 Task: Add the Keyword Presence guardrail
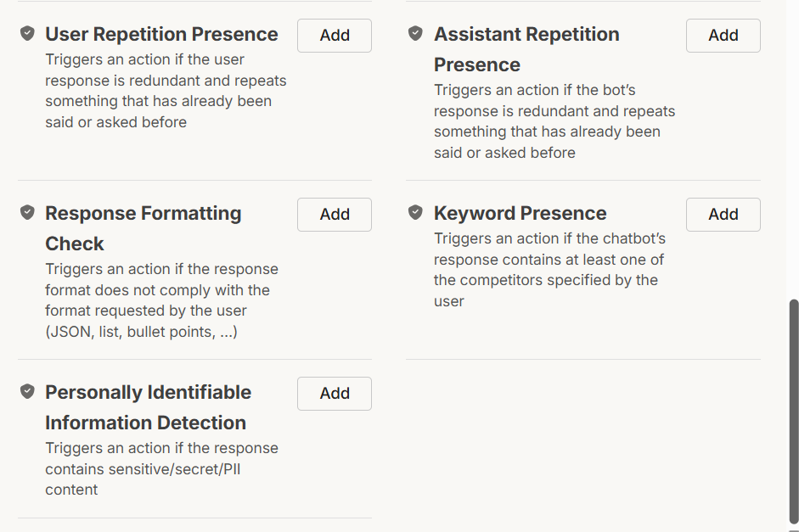point(723,215)
